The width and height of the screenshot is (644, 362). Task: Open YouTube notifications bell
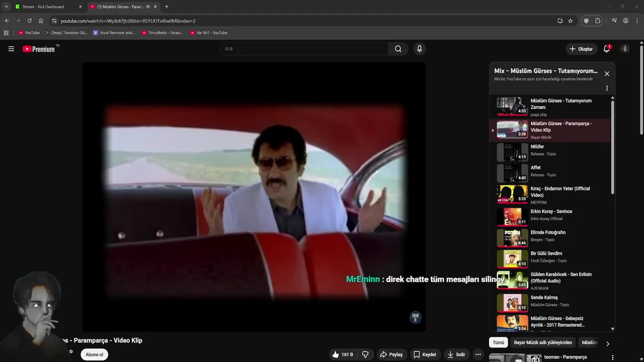click(x=607, y=49)
